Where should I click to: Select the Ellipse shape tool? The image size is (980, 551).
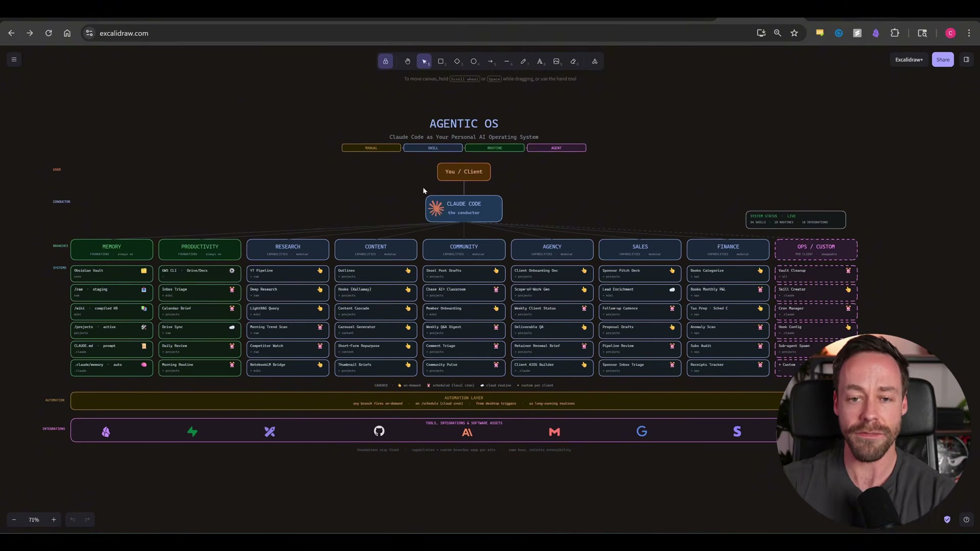coord(474,61)
